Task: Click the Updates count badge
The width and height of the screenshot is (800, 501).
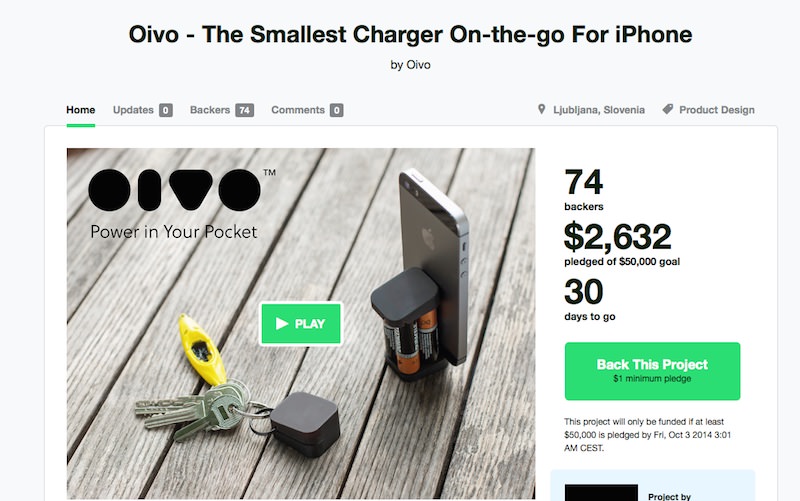Action: [x=165, y=110]
